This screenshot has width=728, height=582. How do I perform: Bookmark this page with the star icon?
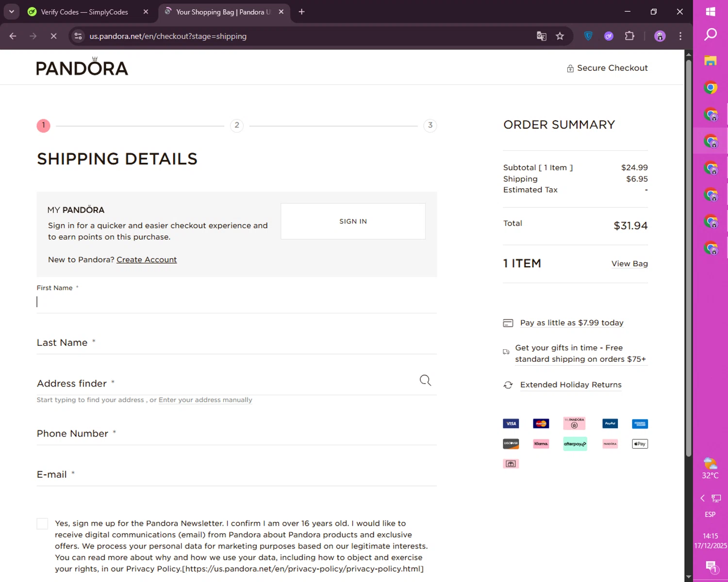click(560, 36)
